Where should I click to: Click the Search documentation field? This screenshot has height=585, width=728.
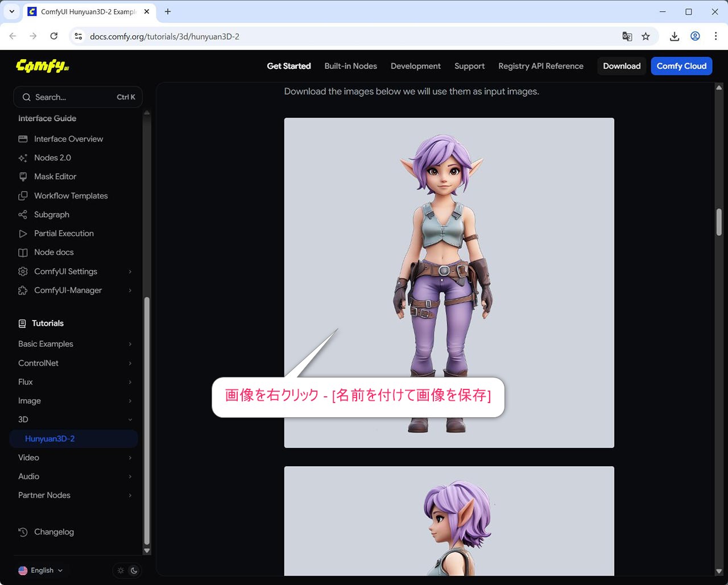click(77, 97)
